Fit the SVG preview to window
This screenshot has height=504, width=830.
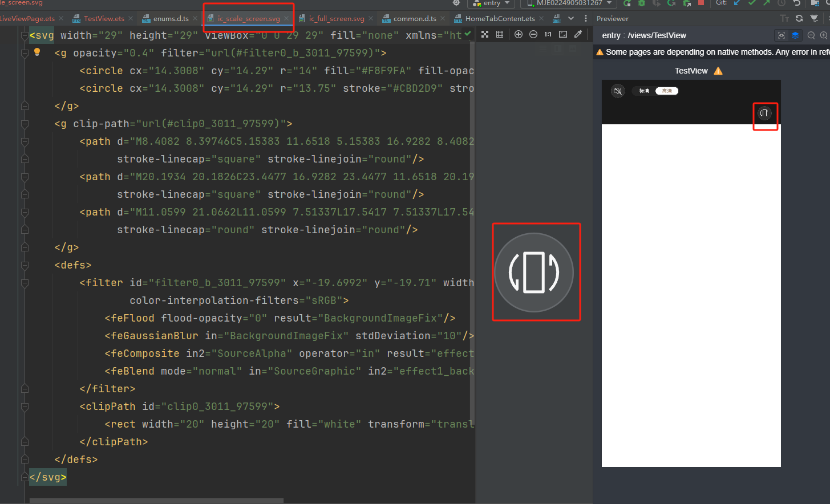563,34
